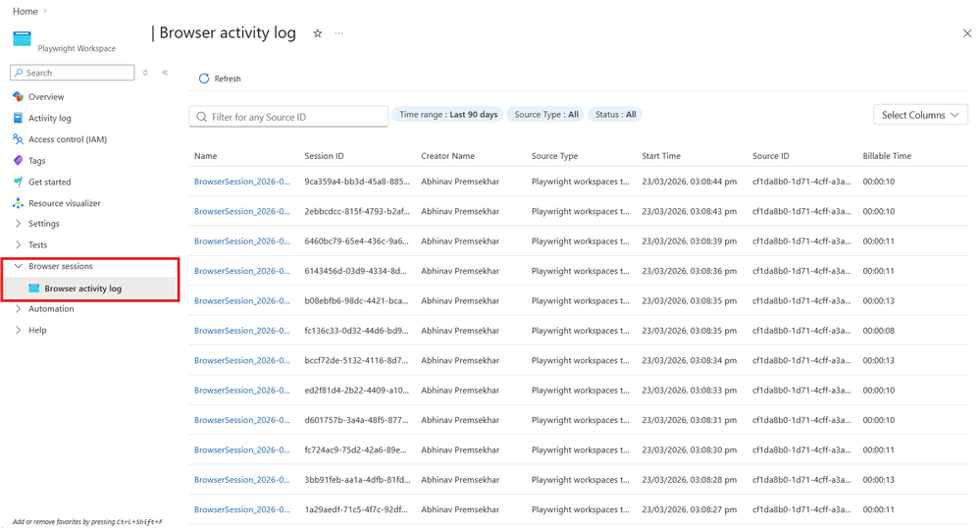Open BrowserSession link for session 9ca359a4
The image size is (980, 528).
click(x=242, y=182)
